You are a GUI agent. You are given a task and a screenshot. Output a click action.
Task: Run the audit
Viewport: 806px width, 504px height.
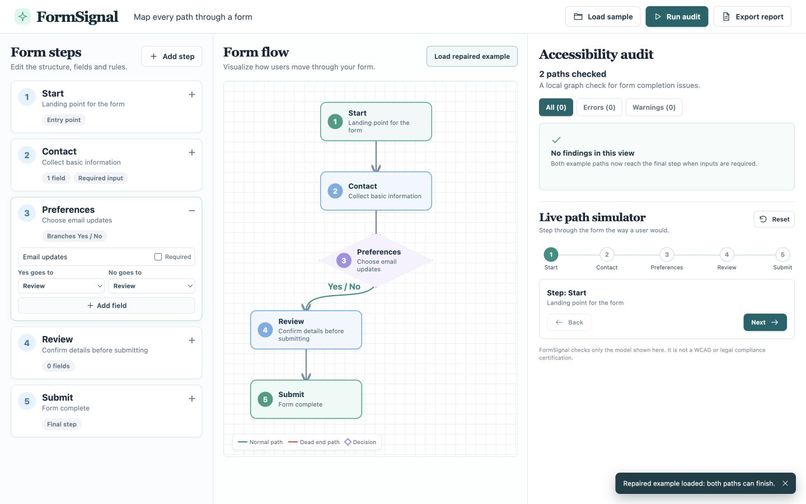(676, 16)
